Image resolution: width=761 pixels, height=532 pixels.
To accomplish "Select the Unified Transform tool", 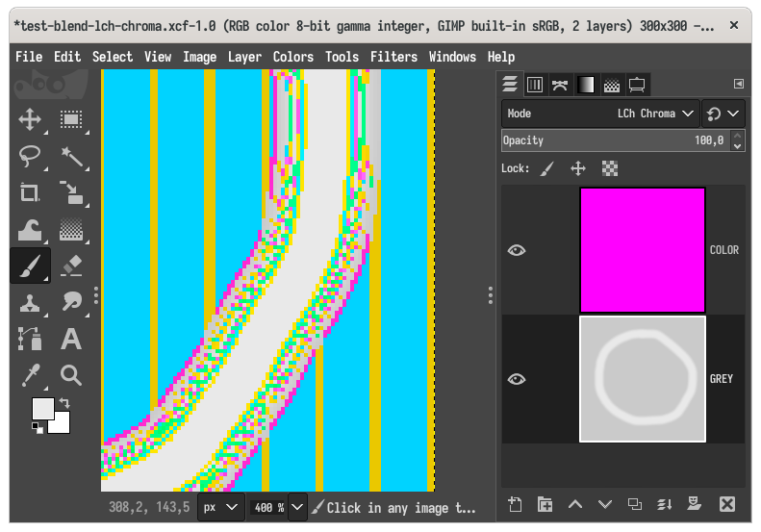I will click(71, 192).
